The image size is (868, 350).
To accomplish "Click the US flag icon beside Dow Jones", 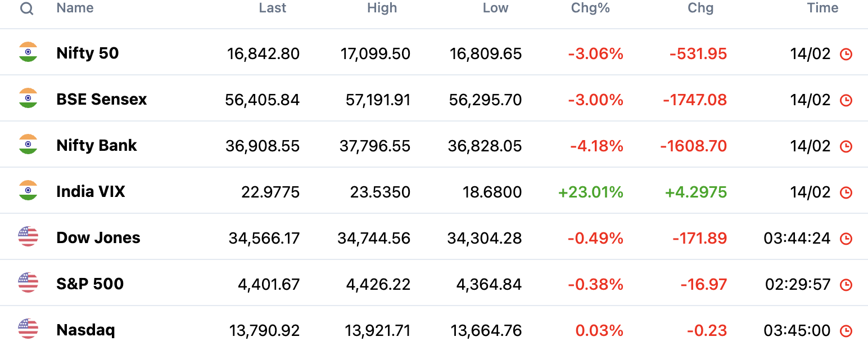I will [28, 236].
